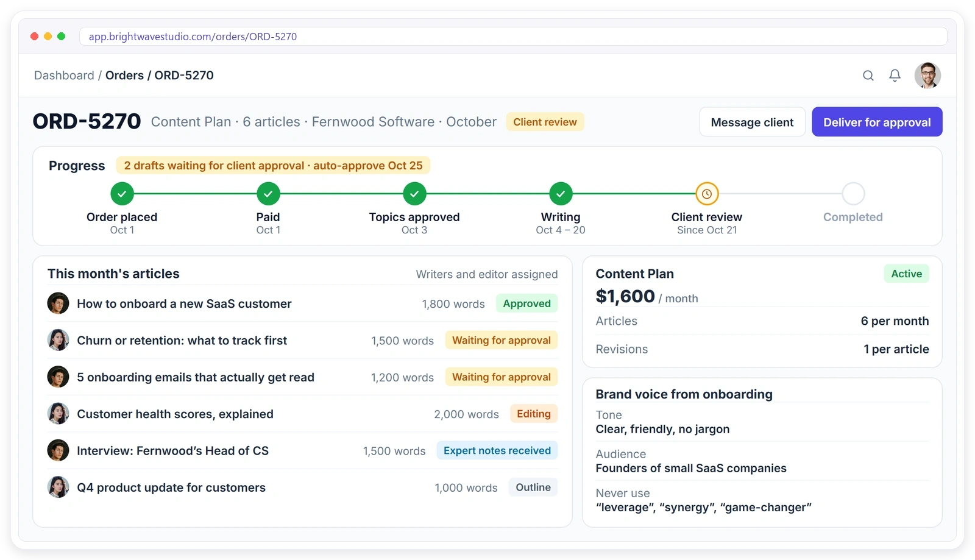Open article Customer health scores, explained
The width and height of the screenshot is (975, 560).
click(x=175, y=414)
